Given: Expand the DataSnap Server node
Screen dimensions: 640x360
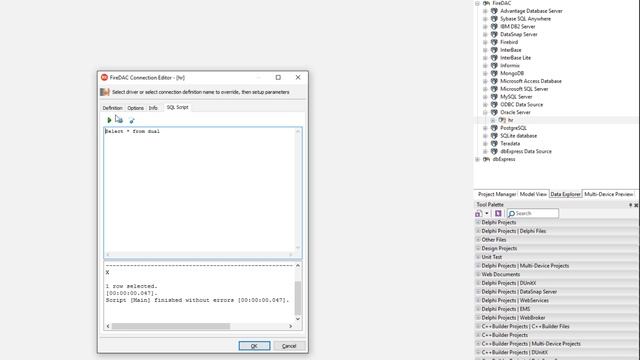Looking at the screenshot, I should [485, 34].
